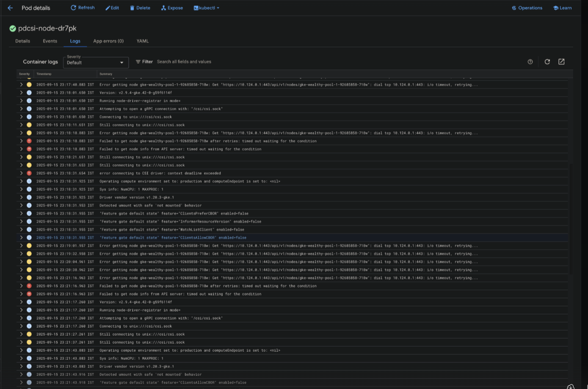The height and width of the screenshot is (389, 588).
Task: Open the Severity dropdown
Action: 95,62
